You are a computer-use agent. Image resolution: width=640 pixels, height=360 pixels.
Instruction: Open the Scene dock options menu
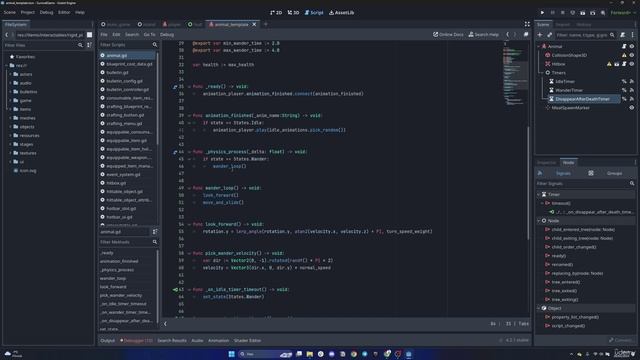click(633, 35)
